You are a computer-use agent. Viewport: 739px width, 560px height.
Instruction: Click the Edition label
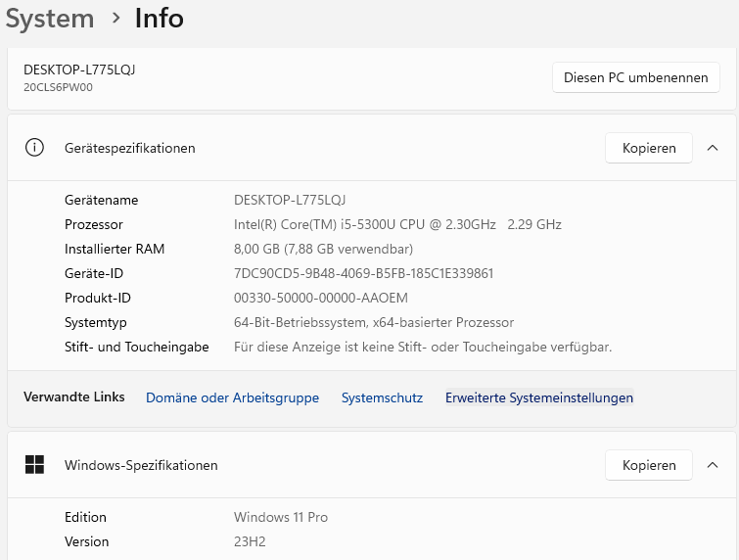point(85,517)
